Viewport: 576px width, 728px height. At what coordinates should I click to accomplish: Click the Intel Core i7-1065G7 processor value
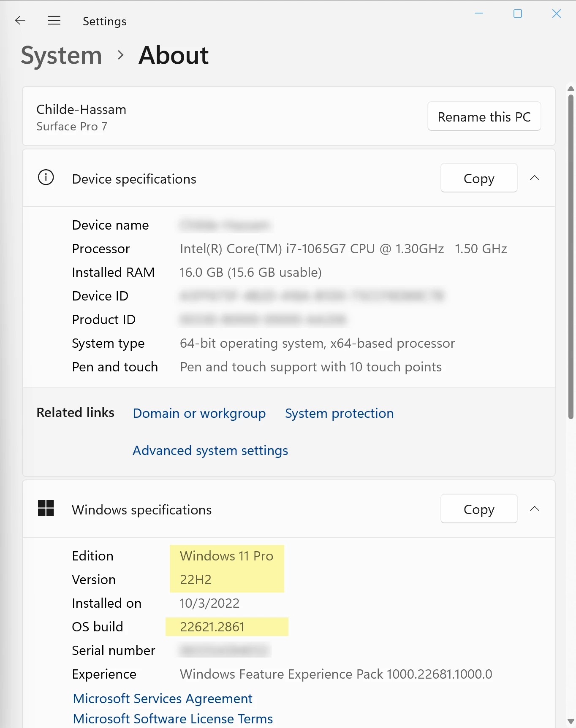(x=343, y=249)
